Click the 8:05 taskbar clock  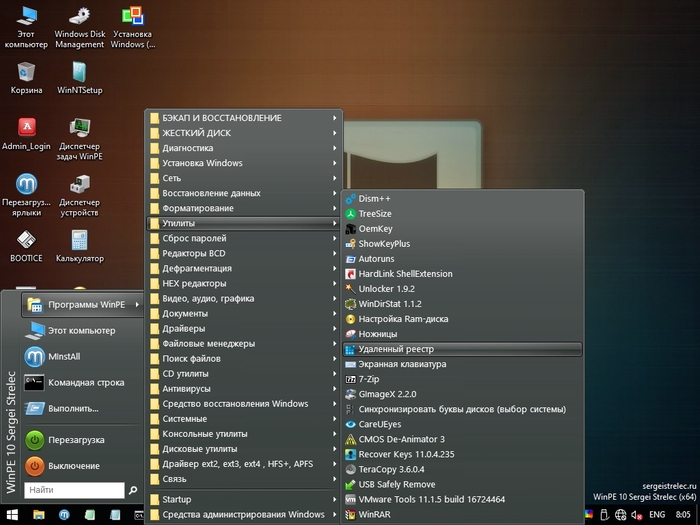click(x=683, y=515)
